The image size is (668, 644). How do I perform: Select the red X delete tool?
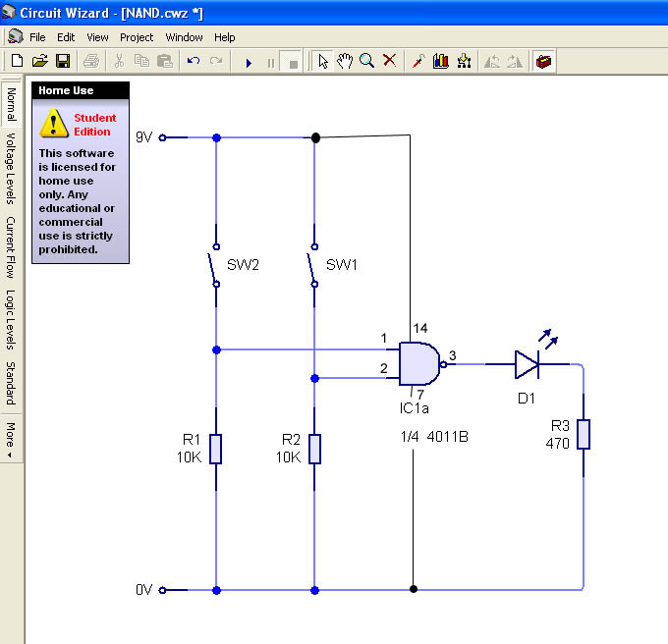point(389,61)
